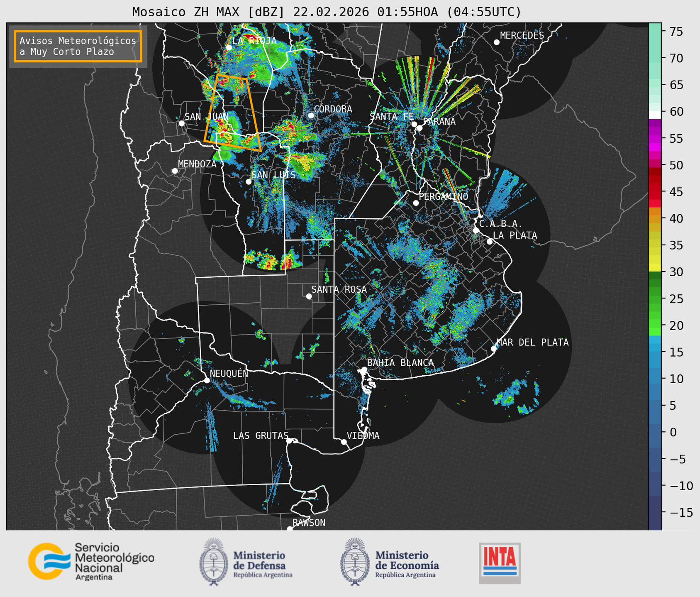Screen dimensions: 700x597
Task: Click the C.A.B.A. city label
Action: [501, 224]
